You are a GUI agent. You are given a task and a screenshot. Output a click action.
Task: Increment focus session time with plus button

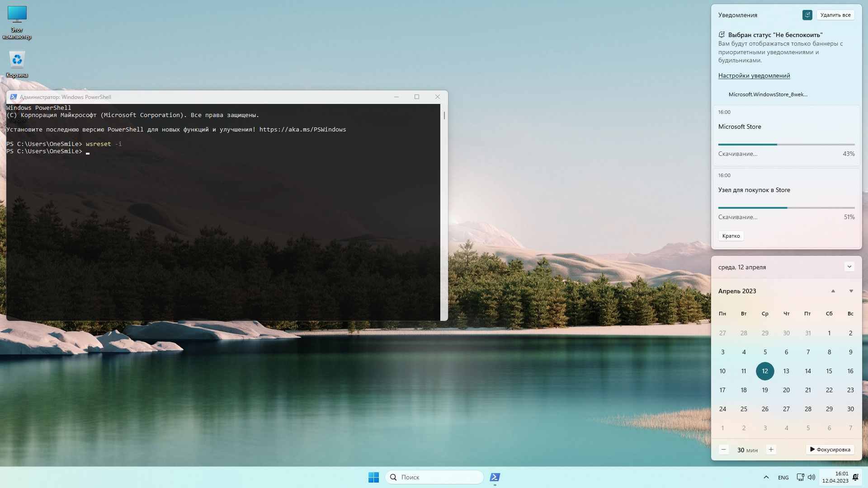coord(771,449)
